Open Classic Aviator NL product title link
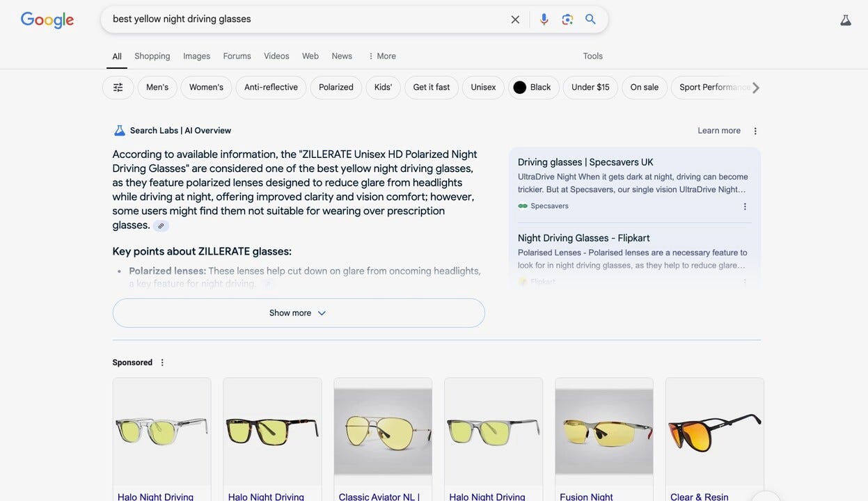868x501 pixels. click(379, 497)
